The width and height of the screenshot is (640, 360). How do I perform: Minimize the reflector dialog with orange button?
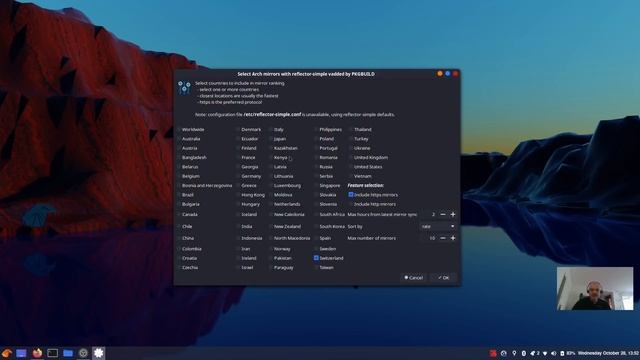pos(440,74)
